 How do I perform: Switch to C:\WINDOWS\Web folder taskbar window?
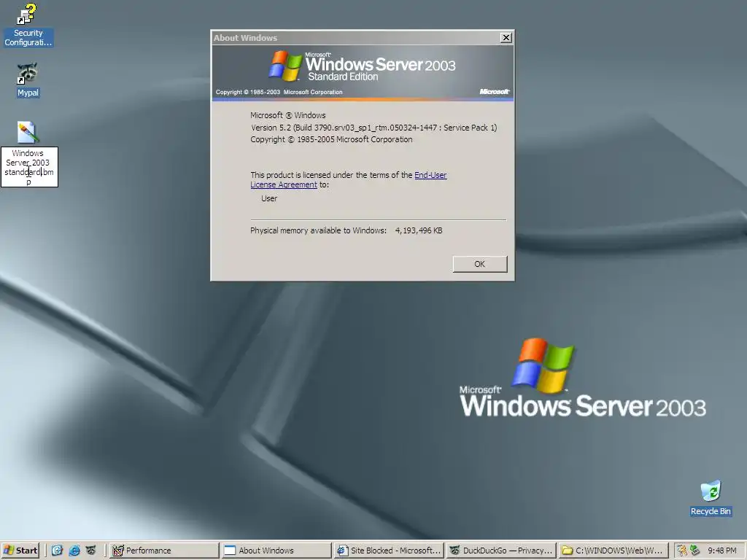coord(614,551)
